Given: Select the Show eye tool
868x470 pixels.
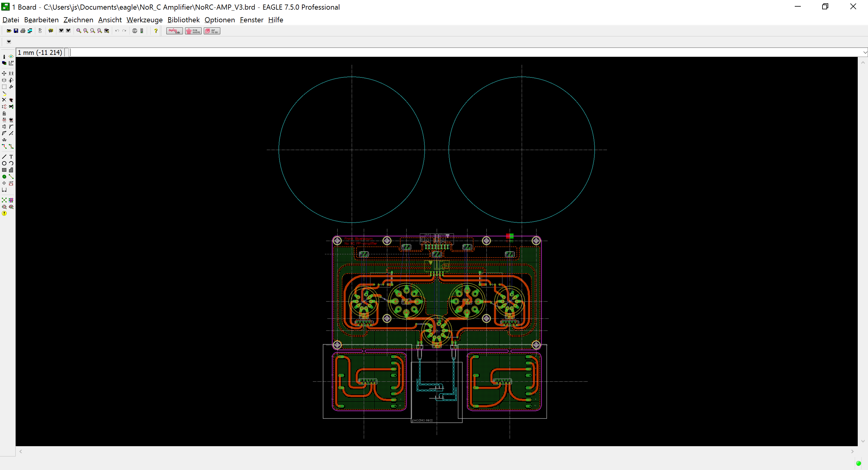Looking at the screenshot, I should coord(11,57).
